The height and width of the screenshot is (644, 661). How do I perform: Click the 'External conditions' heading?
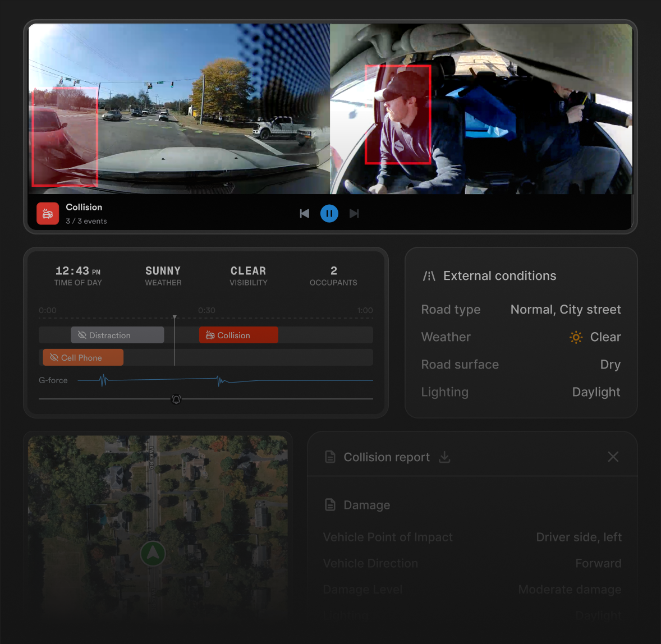pyautogui.click(x=499, y=275)
